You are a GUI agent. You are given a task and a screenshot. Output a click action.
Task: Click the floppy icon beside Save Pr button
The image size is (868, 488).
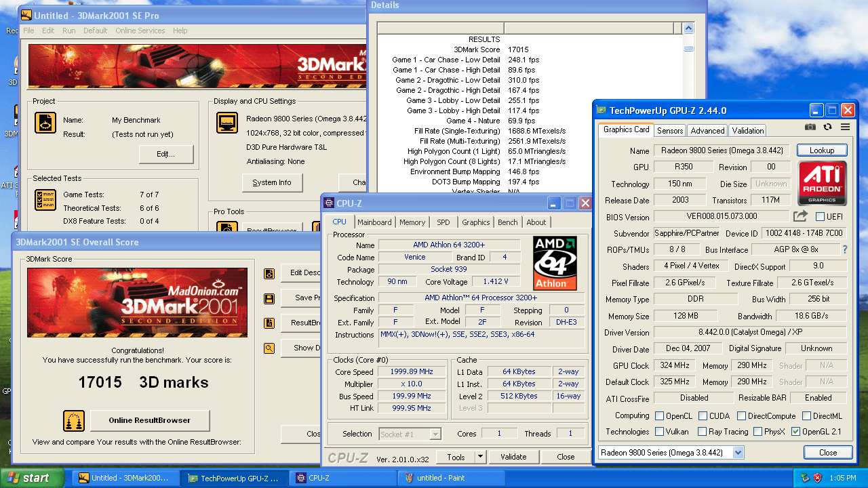(x=269, y=298)
